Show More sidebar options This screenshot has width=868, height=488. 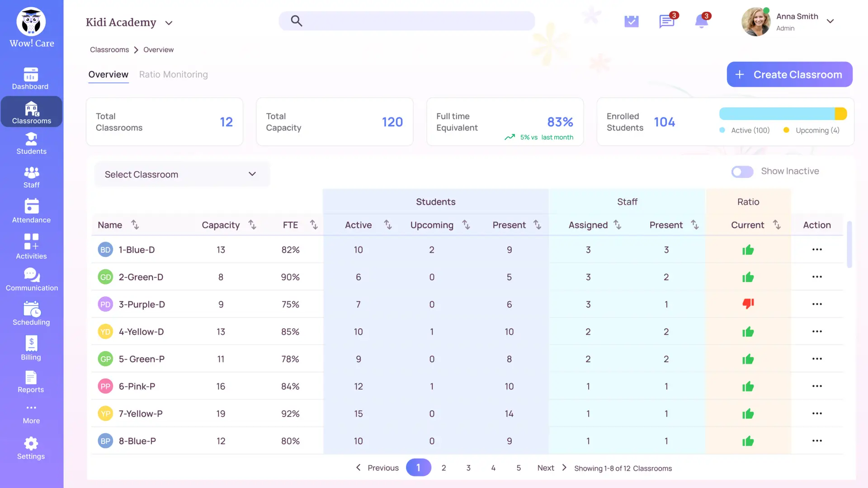coord(31,414)
